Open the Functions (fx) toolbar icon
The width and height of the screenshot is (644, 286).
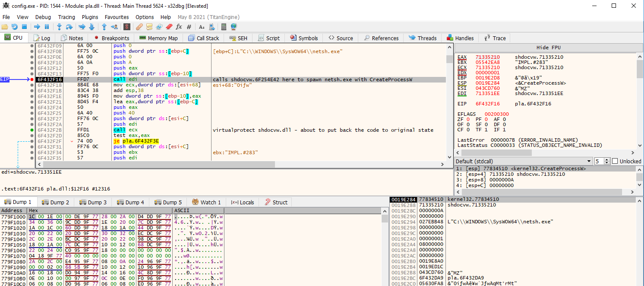tap(179, 27)
